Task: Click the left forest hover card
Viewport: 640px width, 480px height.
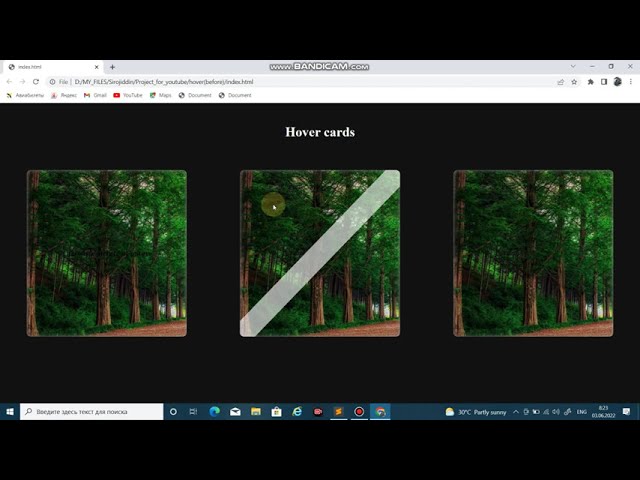Action: tap(107, 253)
